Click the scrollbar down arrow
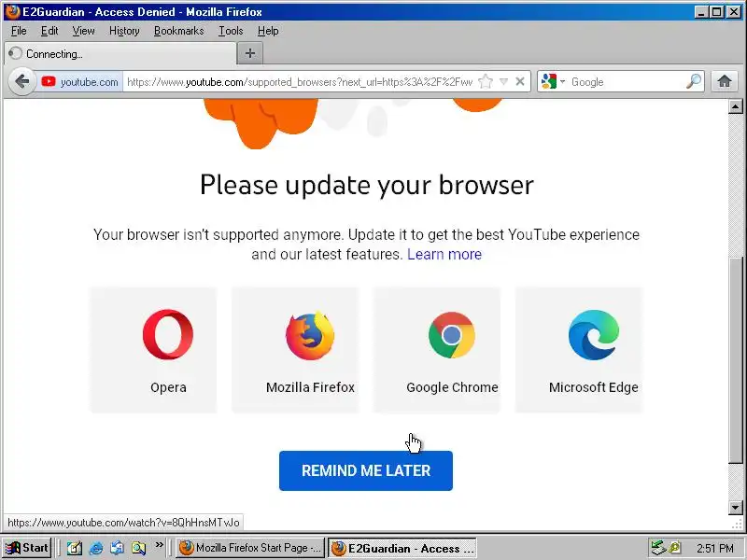The height and width of the screenshot is (560, 747). pos(736,507)
